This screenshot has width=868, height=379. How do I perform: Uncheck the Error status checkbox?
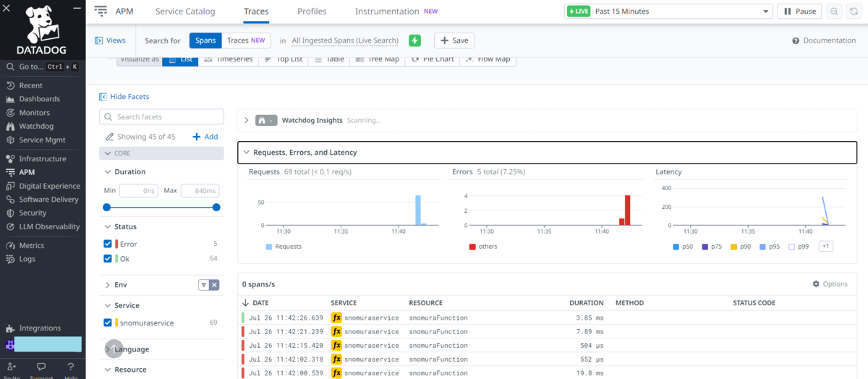108,244
